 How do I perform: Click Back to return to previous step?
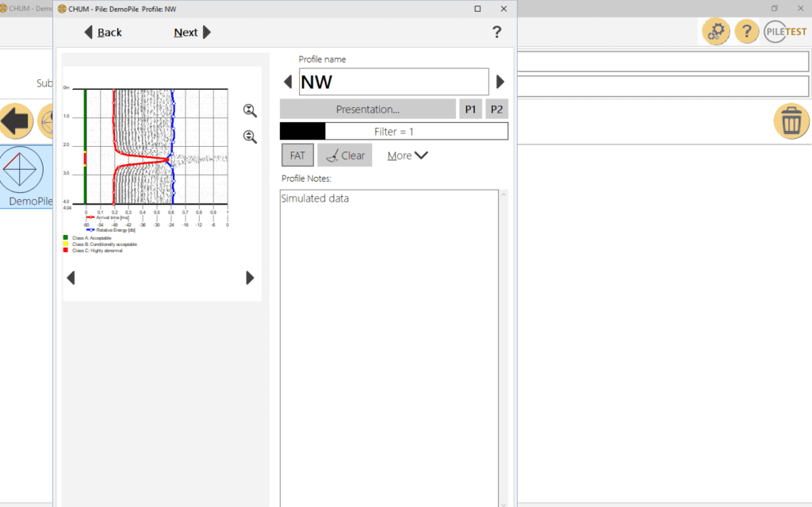(103, 33)
